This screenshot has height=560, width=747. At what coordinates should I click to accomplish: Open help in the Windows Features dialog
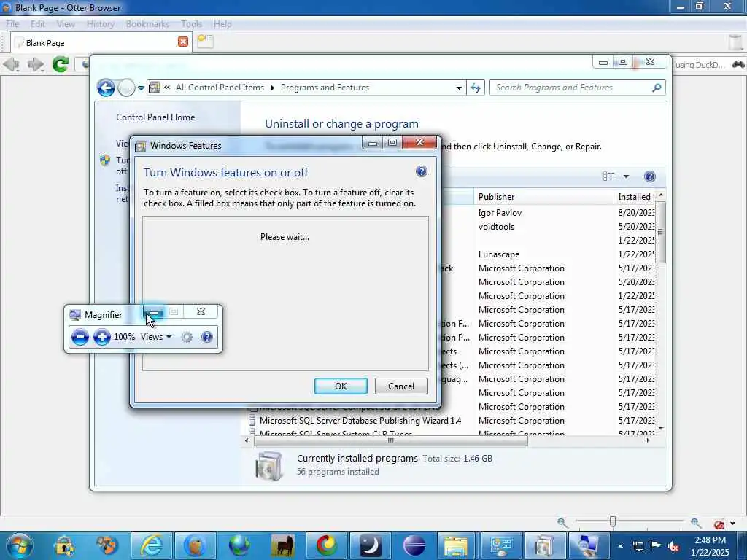(x=421, y=171)
